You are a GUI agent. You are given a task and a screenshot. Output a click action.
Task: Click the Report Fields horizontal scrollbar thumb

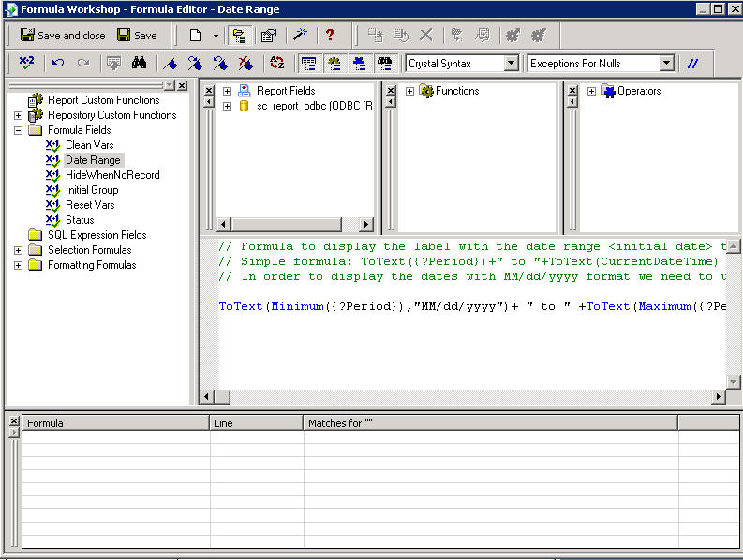coord(286,224)
